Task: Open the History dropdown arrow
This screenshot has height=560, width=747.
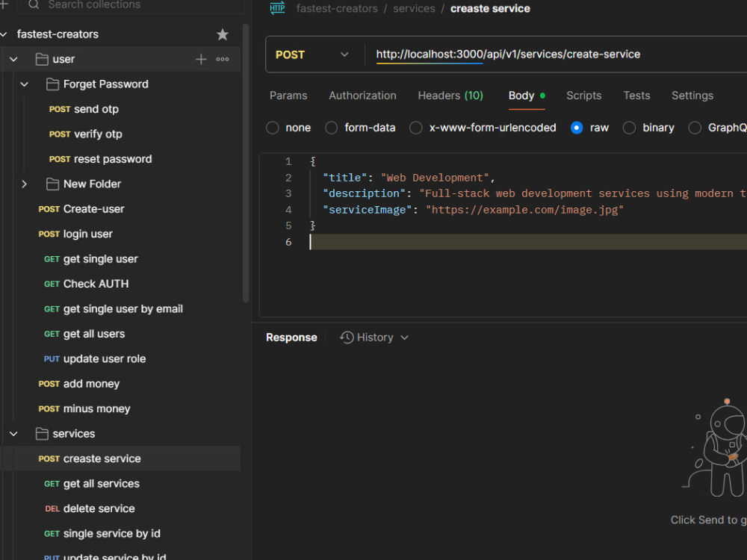Action: pos(404,337)
